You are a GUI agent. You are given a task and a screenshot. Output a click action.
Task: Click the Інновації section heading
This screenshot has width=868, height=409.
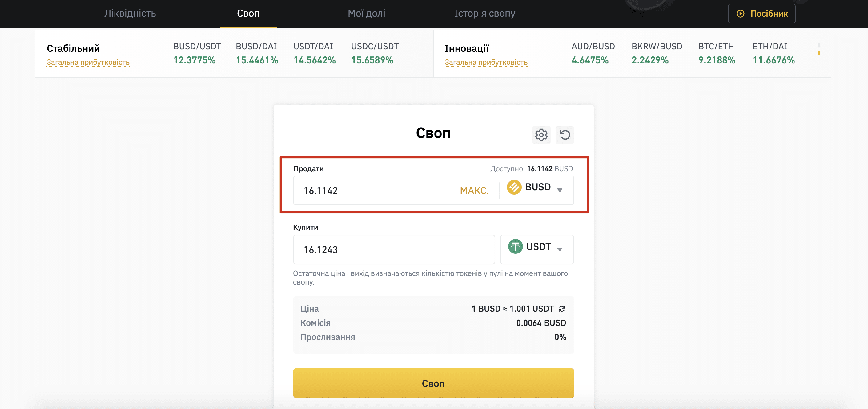pyautogui.click(x=466, y=49)
